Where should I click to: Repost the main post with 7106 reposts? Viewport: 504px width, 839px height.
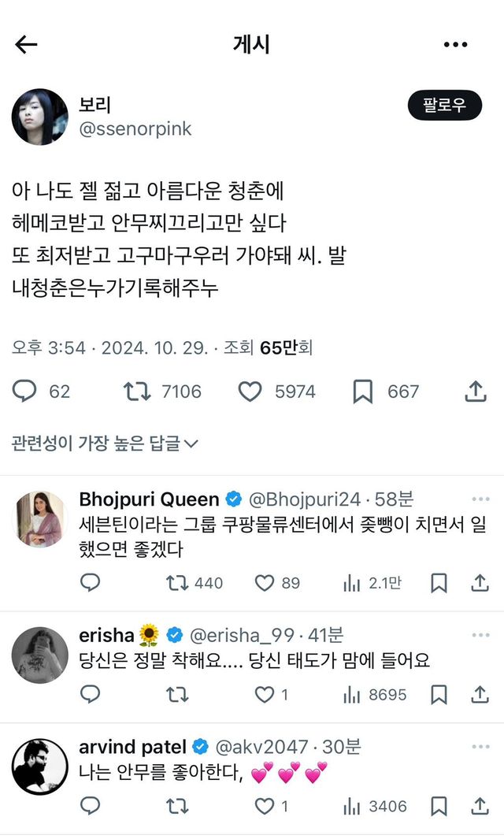[x=137, y=391]
